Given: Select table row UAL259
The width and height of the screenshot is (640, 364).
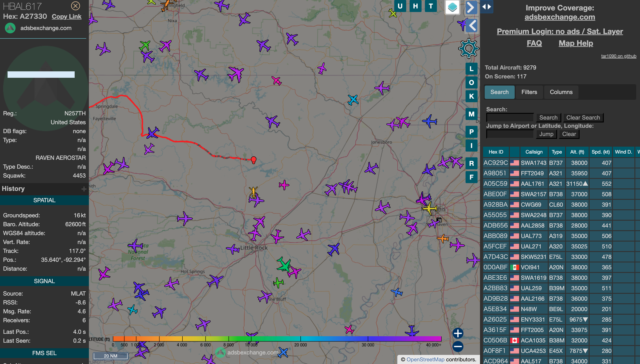Looking at the screenshot, I should 561,288.
